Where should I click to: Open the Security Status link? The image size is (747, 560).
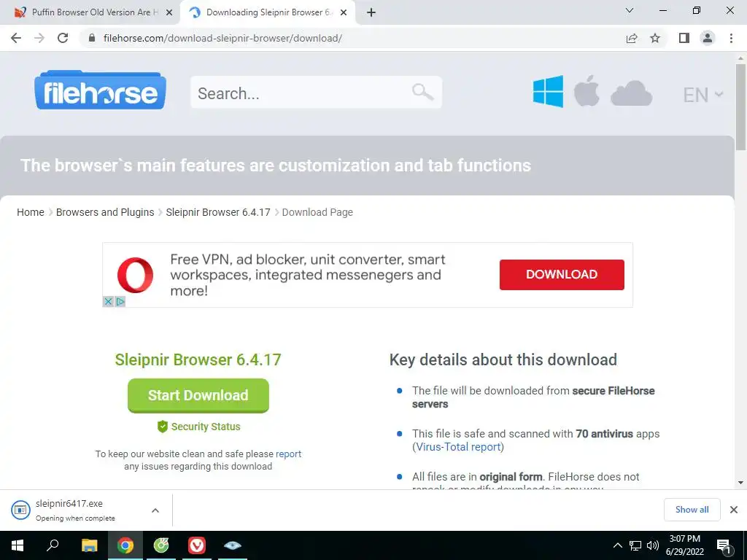coord(199,427)
